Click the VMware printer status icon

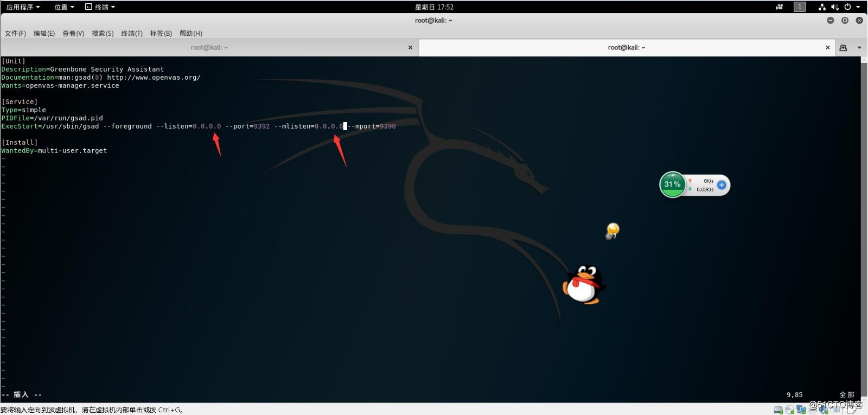click(x=813, y=410)
